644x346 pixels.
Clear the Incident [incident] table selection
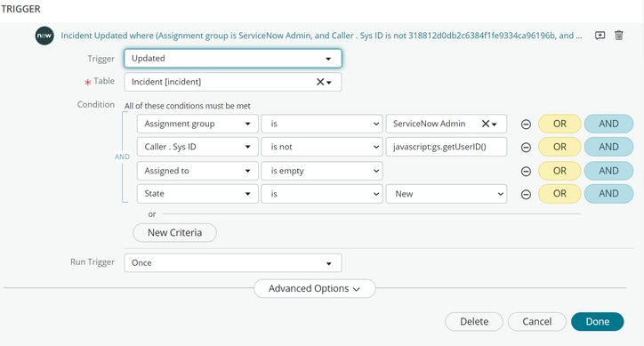pos(320,82)
